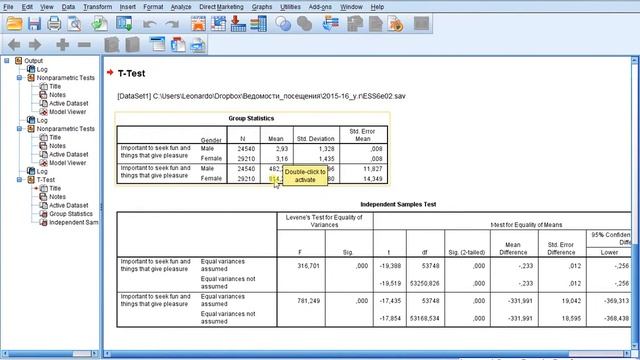Click the Insert Heading icon
Image resolution: width=640 pixels, height=360 pixels.
click(157, 44)
